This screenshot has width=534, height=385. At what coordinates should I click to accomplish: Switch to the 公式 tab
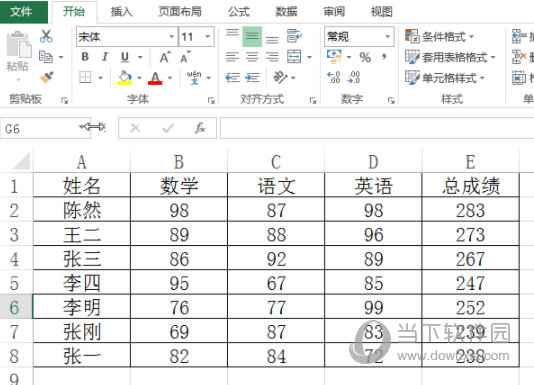pyautogui.click(x=239, y=12)
